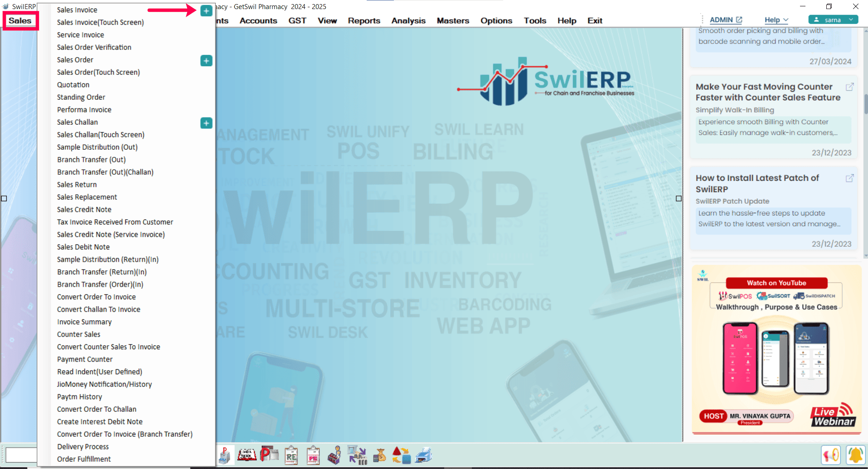Select Delivery Process

point(82,446)
